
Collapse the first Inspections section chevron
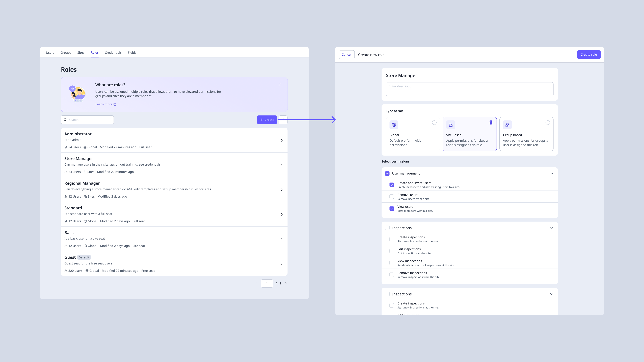[x=552, y=228]
